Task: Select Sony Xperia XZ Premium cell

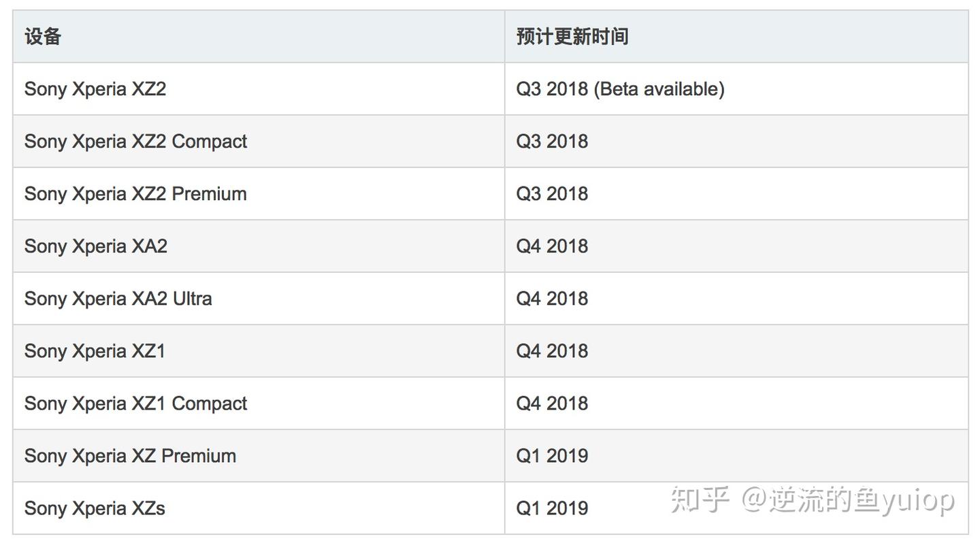Action: [130, 456]
